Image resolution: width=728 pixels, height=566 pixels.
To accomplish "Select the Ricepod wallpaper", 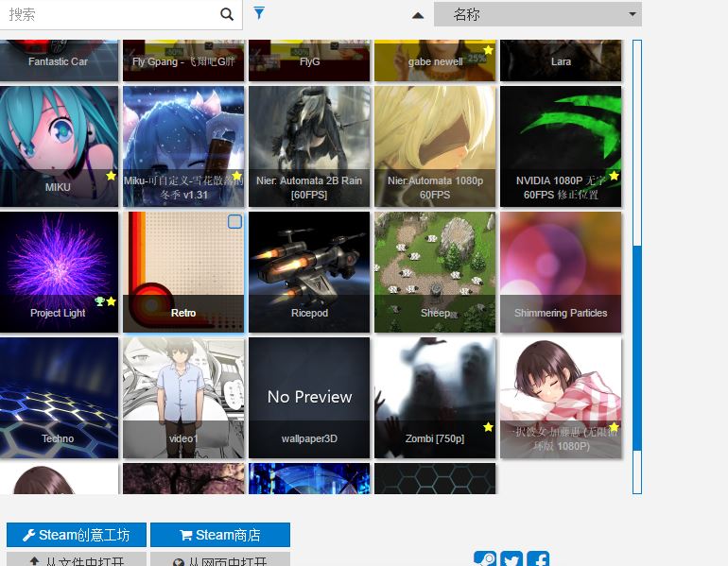I will coord(309,272).
